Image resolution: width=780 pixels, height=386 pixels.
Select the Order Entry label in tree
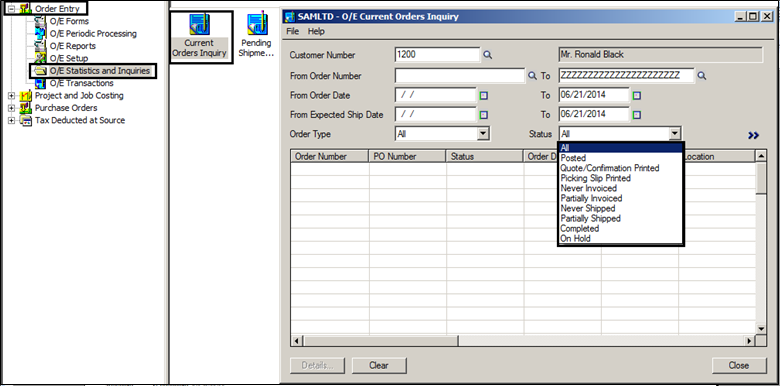(57, 9)
